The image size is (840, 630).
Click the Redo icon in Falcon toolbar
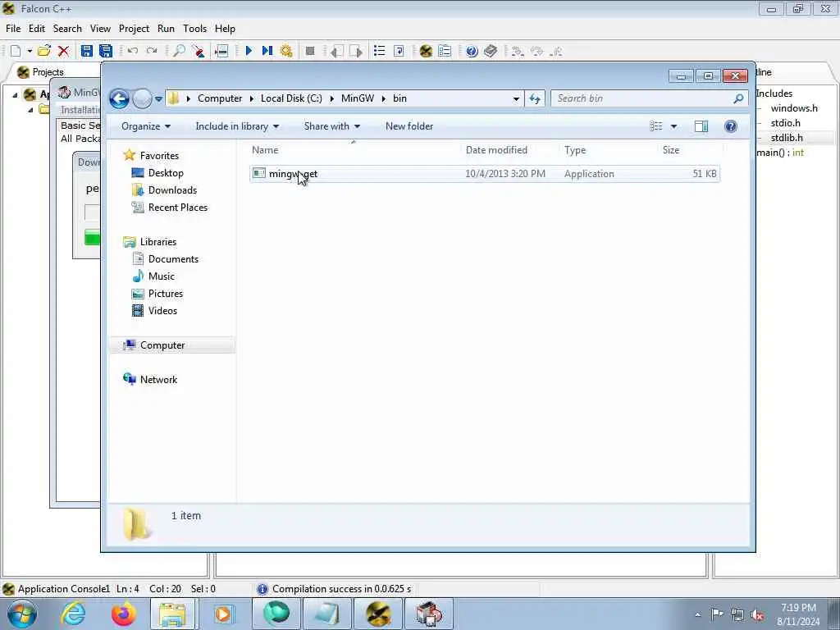152,51
